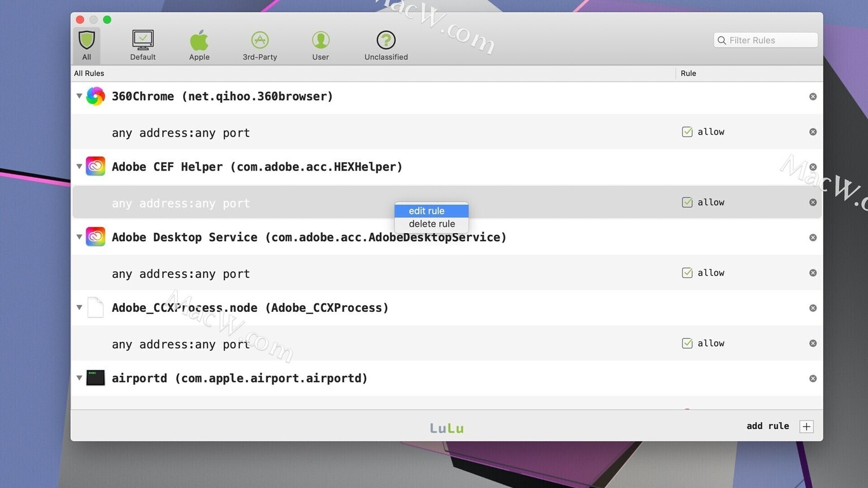Select Adobe Desktop Service row text
Image resolution: width=868 pixels, height=488 pixels.
(309, 237)
